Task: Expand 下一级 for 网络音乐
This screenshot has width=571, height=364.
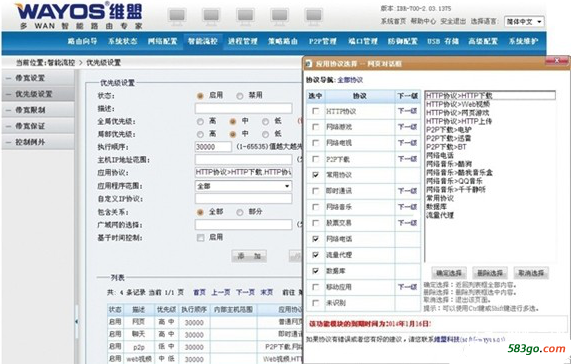Action: click(x=407, y=207)
